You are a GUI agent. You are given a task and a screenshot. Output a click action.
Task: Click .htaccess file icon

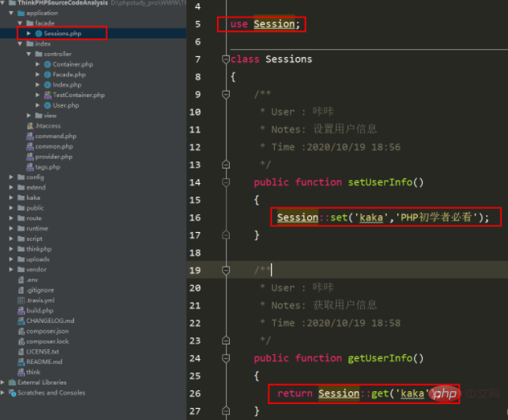click(x=30, y=125)
